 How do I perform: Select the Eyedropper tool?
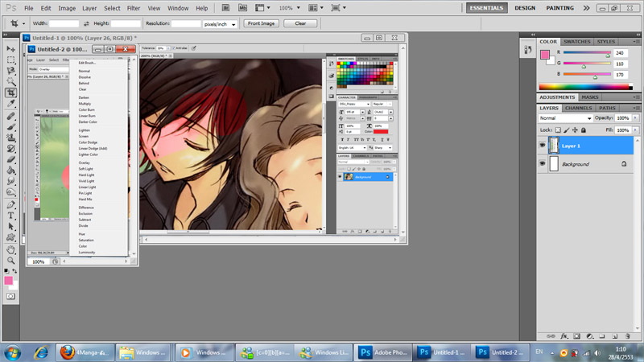tap(10, 104)
